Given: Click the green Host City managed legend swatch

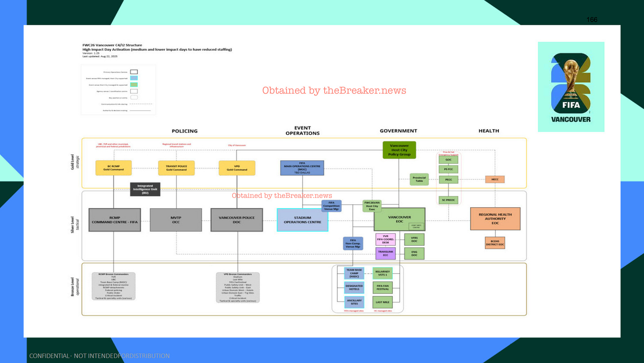Looking at the screenshot, I should click(x=134, y=84).
